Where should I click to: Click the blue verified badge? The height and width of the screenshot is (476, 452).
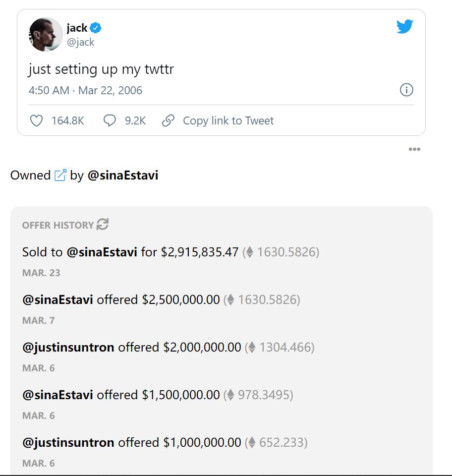click(x=96, y=28)
